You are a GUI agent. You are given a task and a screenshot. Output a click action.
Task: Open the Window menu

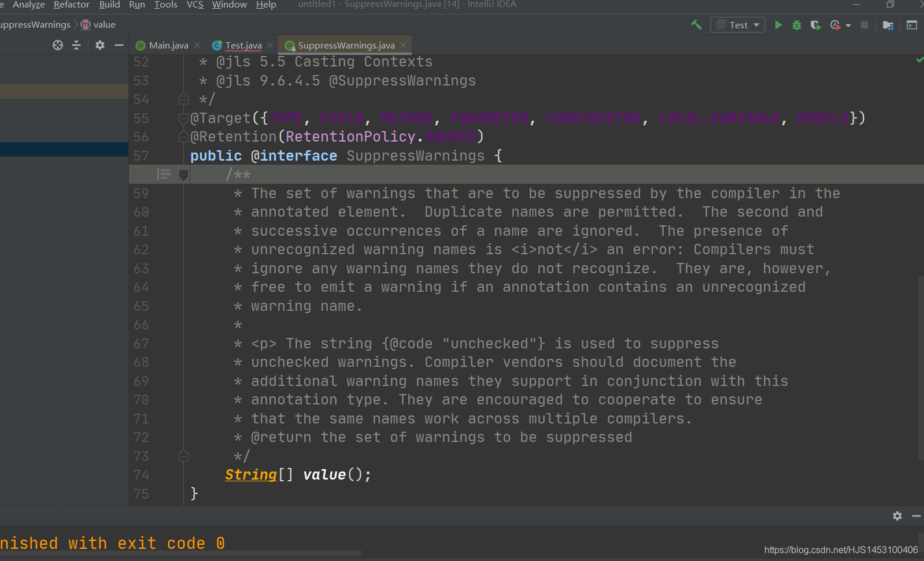click(229, 5)
